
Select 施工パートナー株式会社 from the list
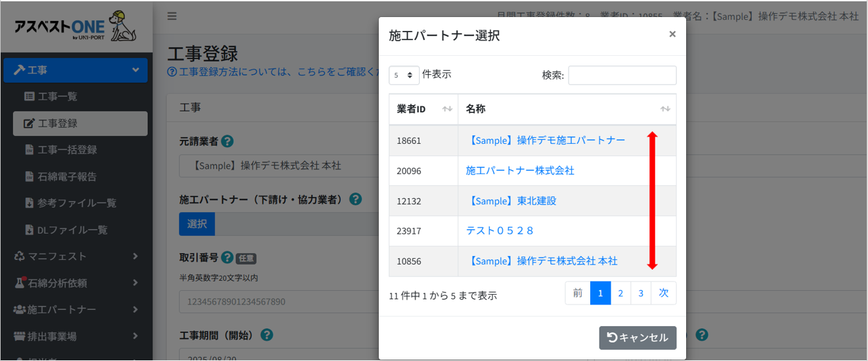pyautogui.click(x=520, y=171)
